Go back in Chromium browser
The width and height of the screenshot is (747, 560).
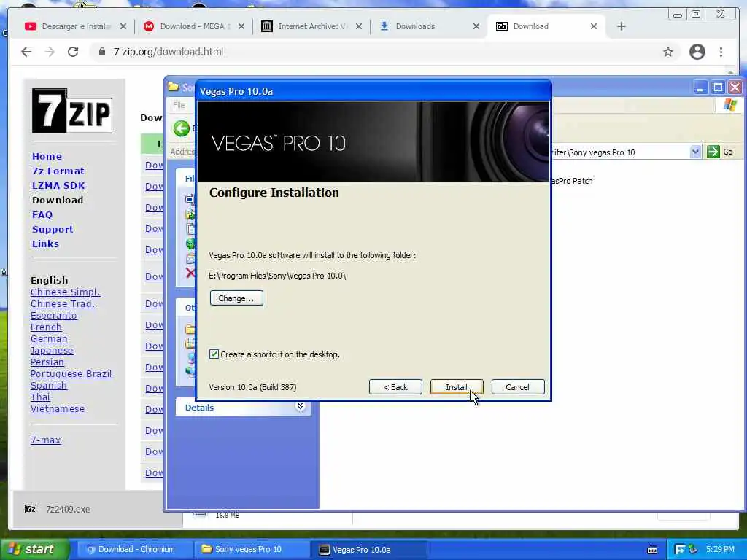click(x=26, y=52)
